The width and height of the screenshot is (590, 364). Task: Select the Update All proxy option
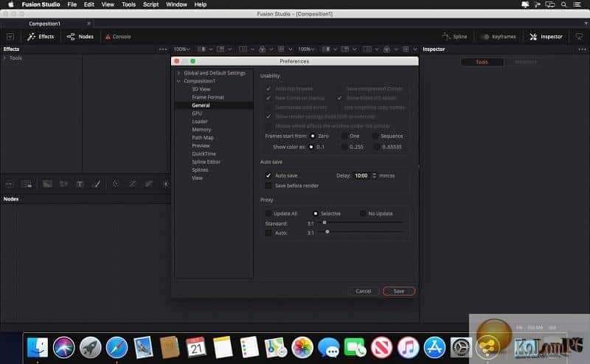click(x=268, y=213)
